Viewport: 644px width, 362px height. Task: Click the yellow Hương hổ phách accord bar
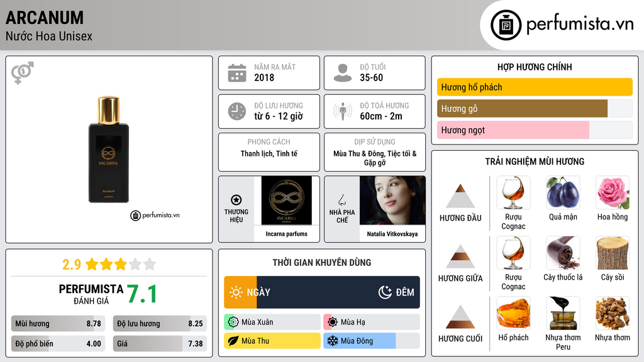point(535,87)
